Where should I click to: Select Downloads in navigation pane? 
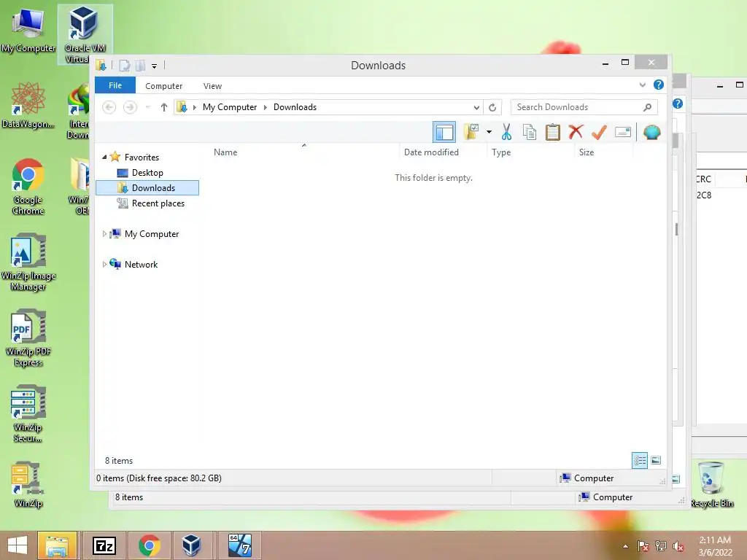(147, 187)
